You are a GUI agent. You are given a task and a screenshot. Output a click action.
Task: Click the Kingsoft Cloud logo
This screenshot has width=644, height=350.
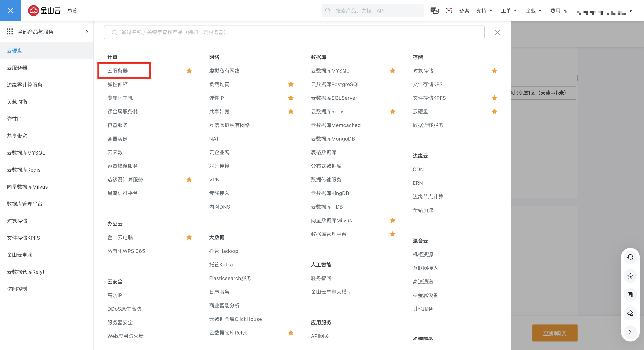click(44, 10)
